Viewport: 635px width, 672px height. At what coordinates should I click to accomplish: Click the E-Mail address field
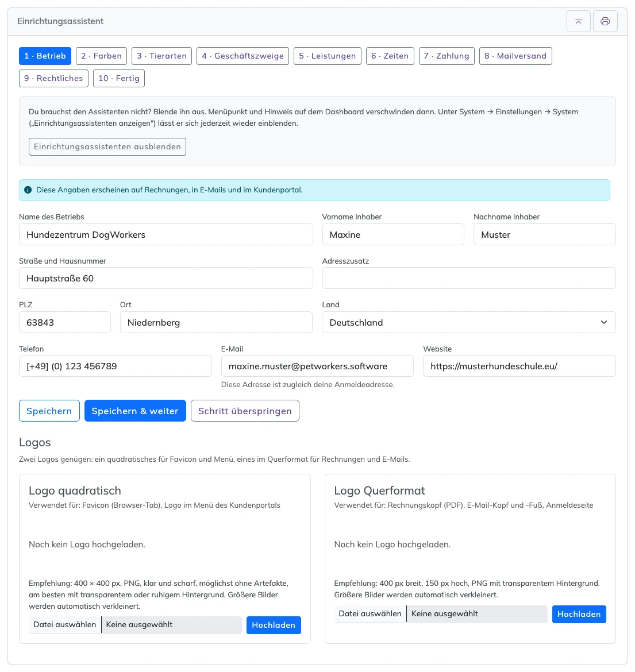pyautogui.click(x=317, y=366)
